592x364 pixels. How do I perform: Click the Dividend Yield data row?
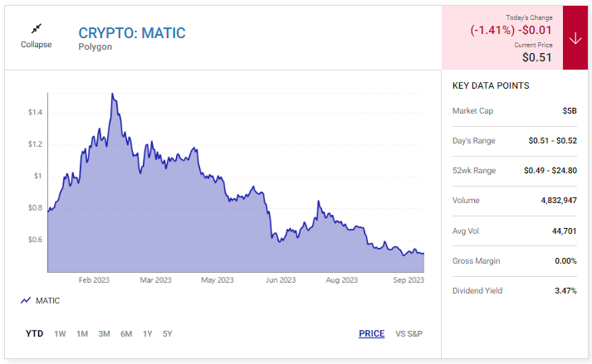514,291
